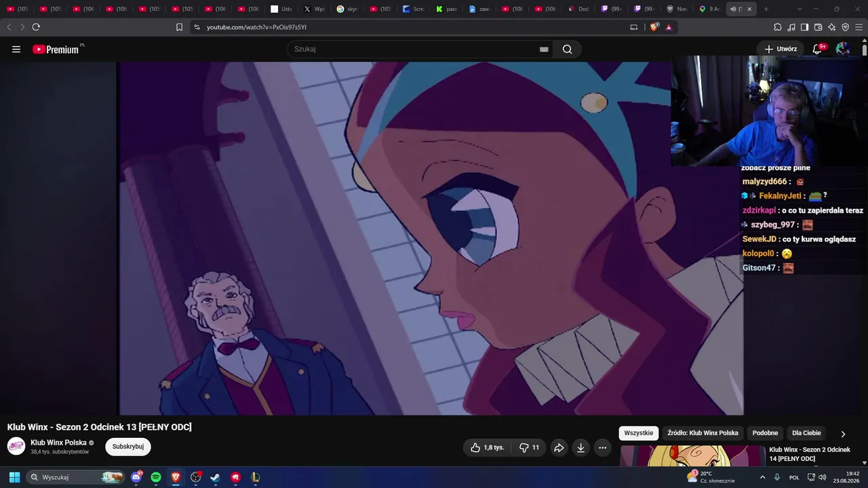Open the taskbar volume speaker icon
The height and width of the screenshot is (488, 868).
tap(823, 477)
